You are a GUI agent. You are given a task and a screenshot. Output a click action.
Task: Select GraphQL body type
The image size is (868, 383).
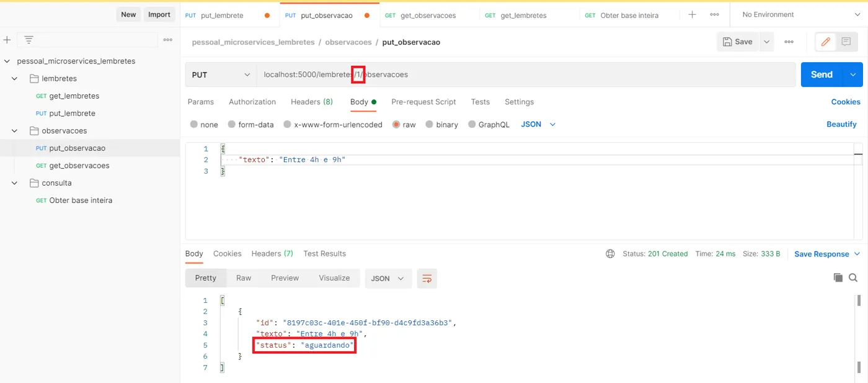(x=472, y=124)
